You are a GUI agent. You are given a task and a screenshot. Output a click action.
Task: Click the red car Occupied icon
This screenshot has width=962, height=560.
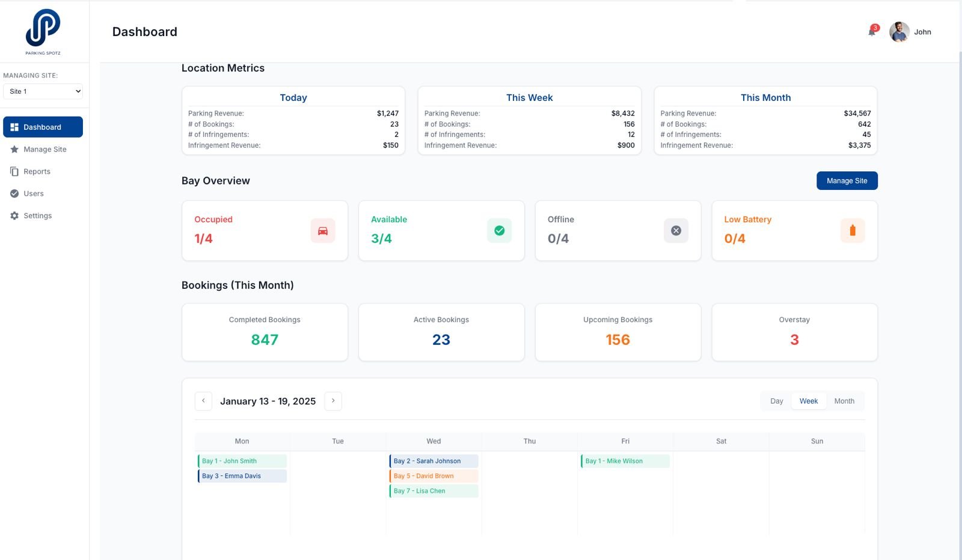pyautogui.click(x=323, y=231)
